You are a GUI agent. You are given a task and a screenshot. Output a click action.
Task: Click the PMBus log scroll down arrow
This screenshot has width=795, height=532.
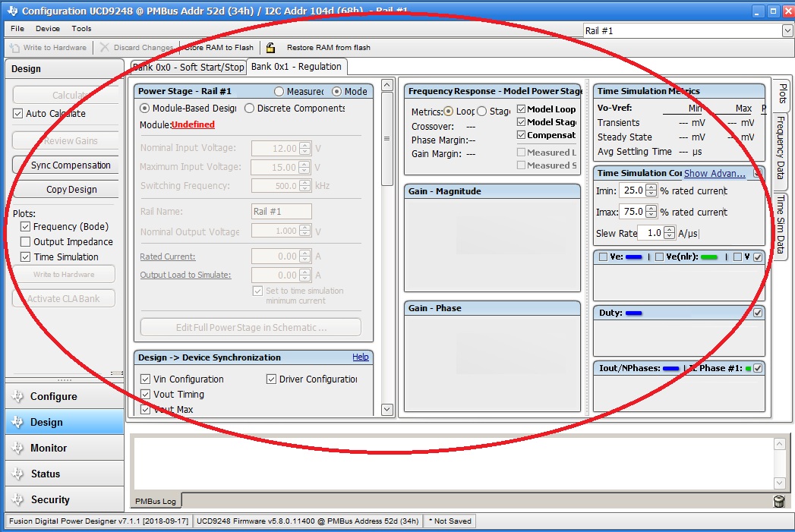click(x=780, y=483)
